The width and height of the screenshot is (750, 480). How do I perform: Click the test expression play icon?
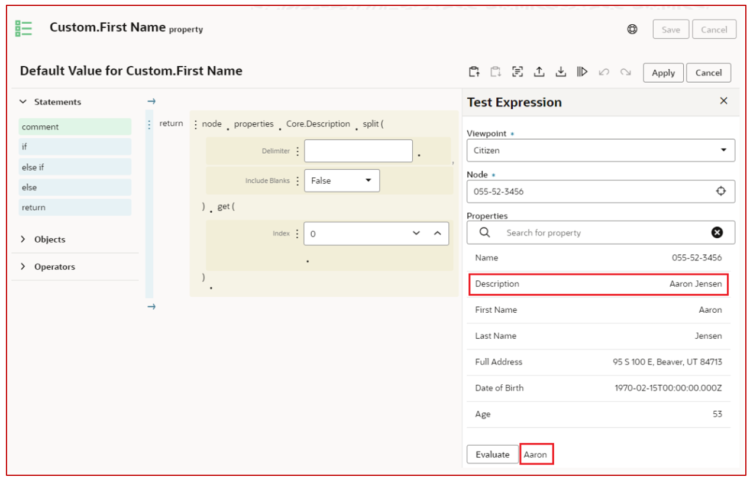[582, 72]
